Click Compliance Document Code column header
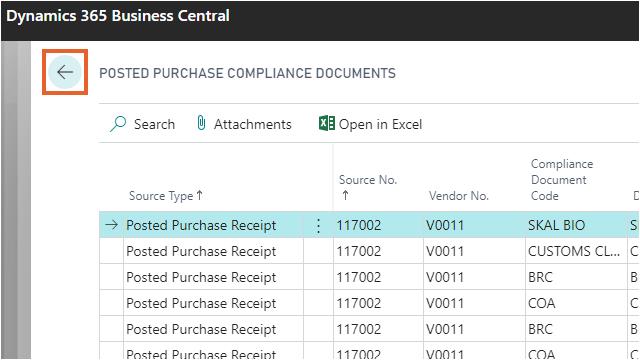 562,180
